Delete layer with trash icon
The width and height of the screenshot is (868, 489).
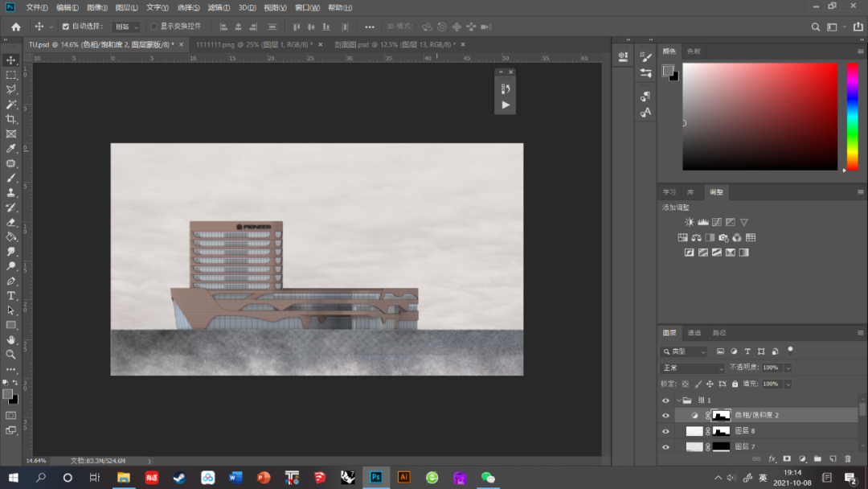(848, 458)
